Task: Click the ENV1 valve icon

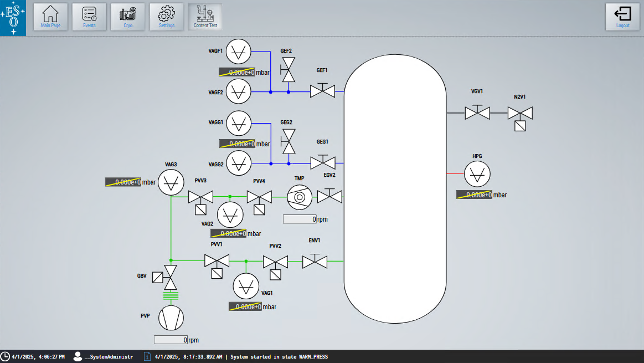Action: 315,261
